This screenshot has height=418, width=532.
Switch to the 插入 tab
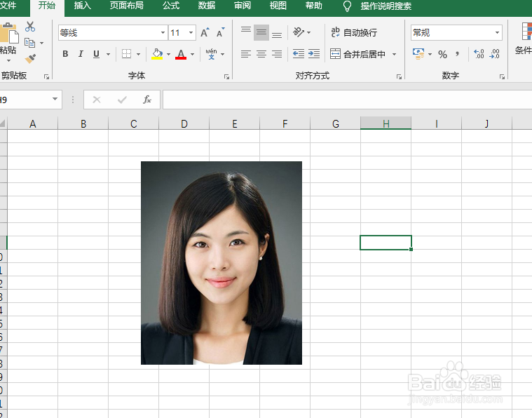pyautogui.click(x=83, y=6)
